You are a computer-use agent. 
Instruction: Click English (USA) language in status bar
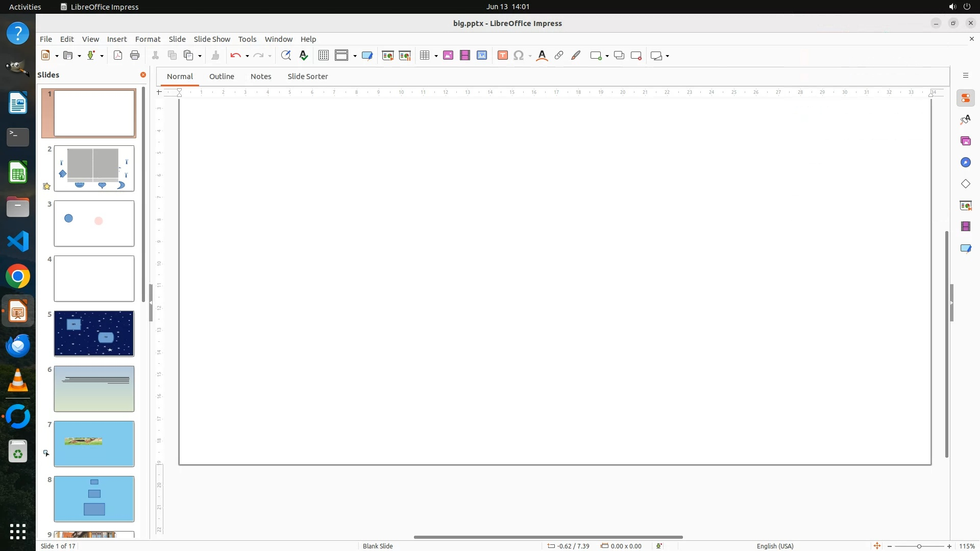tap(775, 546)
